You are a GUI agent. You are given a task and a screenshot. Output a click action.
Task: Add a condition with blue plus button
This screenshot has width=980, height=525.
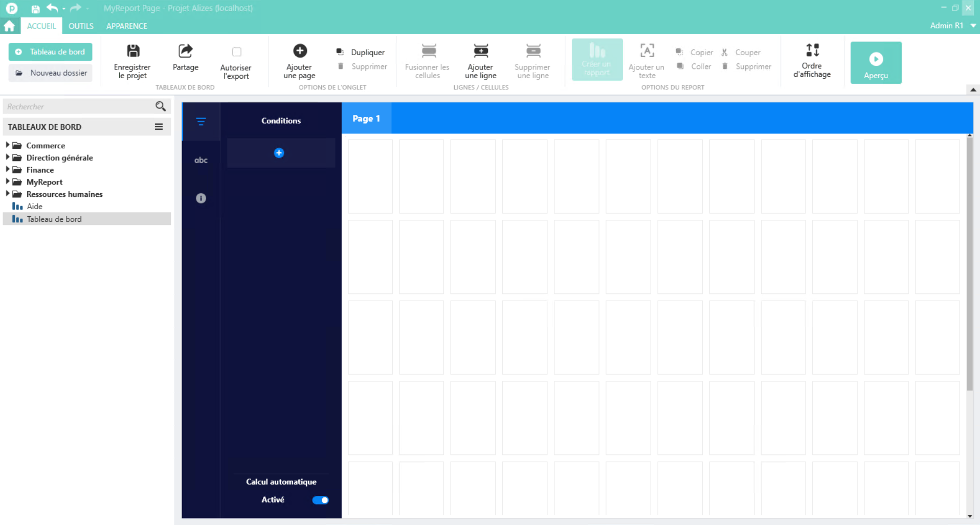point(279,153)
